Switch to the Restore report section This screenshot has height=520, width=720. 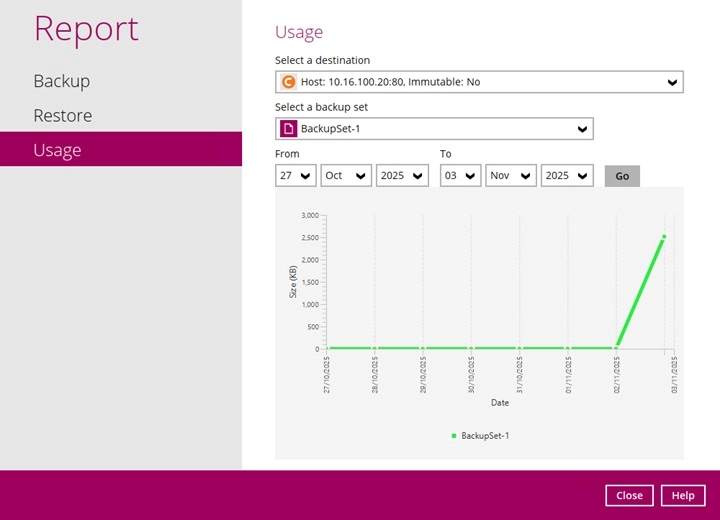coord(63,115)
